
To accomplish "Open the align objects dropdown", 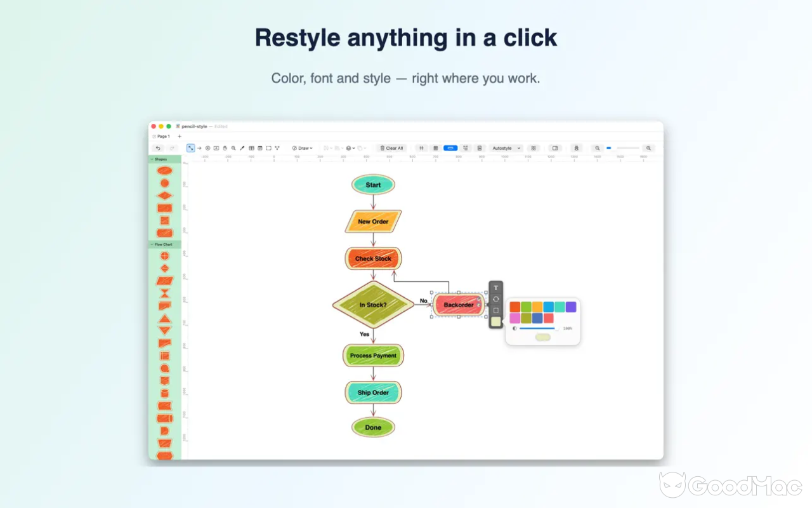I will pyautogui.click(x=328, y=148).
